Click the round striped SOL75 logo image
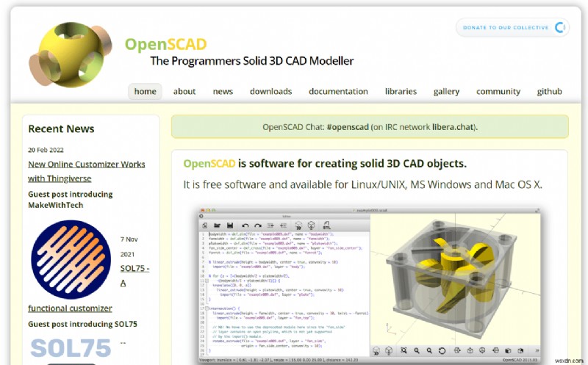Image resolution: width=588 pixels, height=365 pixels. pyautogui.click(x=71, y=259)
